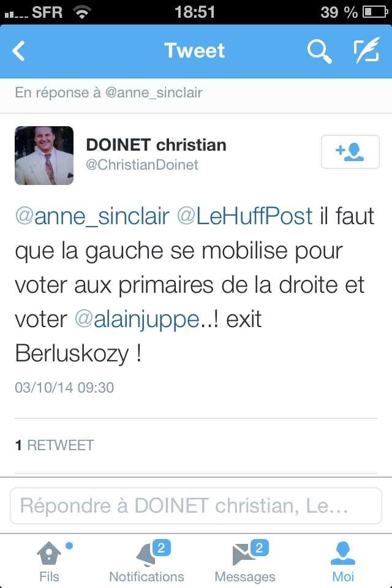Tap the @LeHuffPost mention link
The height and width of the screenshot is (588, 392).
click(245, 216)
